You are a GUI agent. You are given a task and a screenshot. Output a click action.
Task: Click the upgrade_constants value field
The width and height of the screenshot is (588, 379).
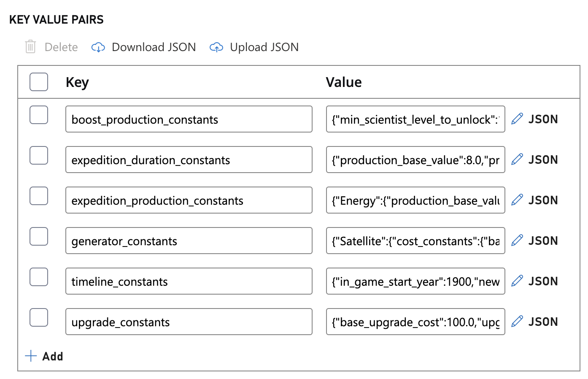(415, 322)
